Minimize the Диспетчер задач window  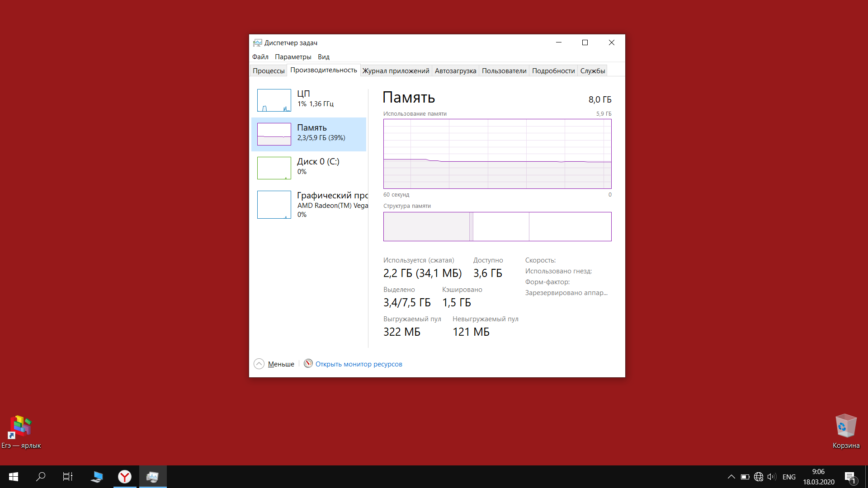[559, 42]
